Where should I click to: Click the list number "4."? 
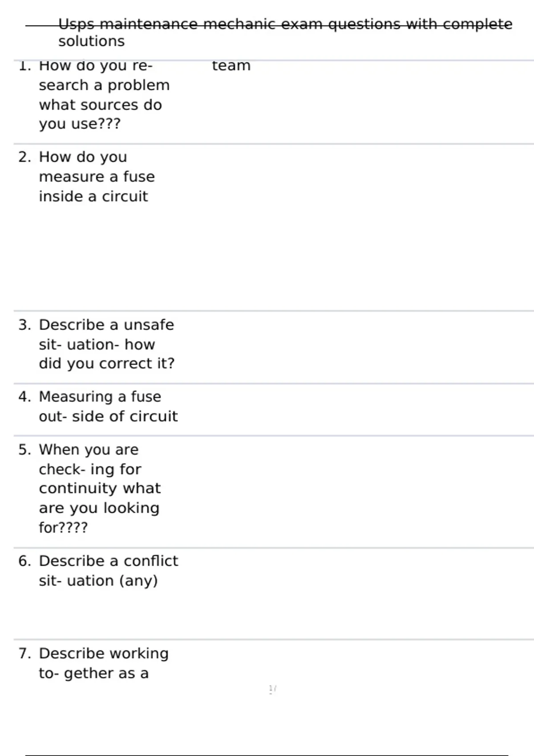pyautogui.click(x=24, y=397)
